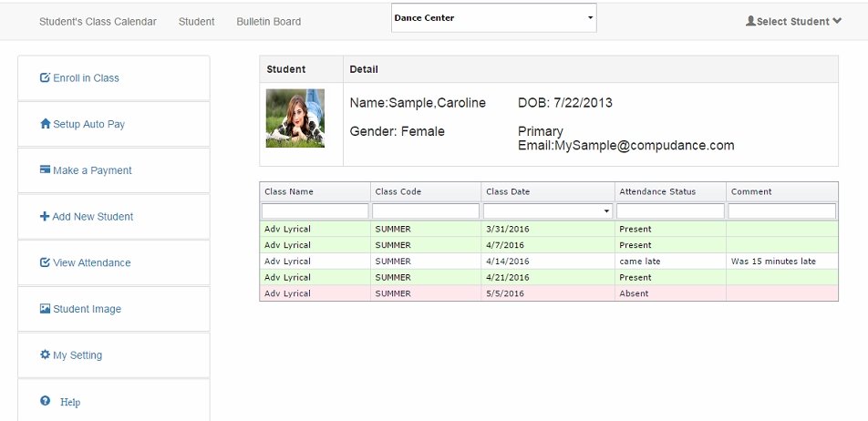Click the 'Was 15 minutes late' comment
Viewport: 868px width, 421px height.
point(773,262)
